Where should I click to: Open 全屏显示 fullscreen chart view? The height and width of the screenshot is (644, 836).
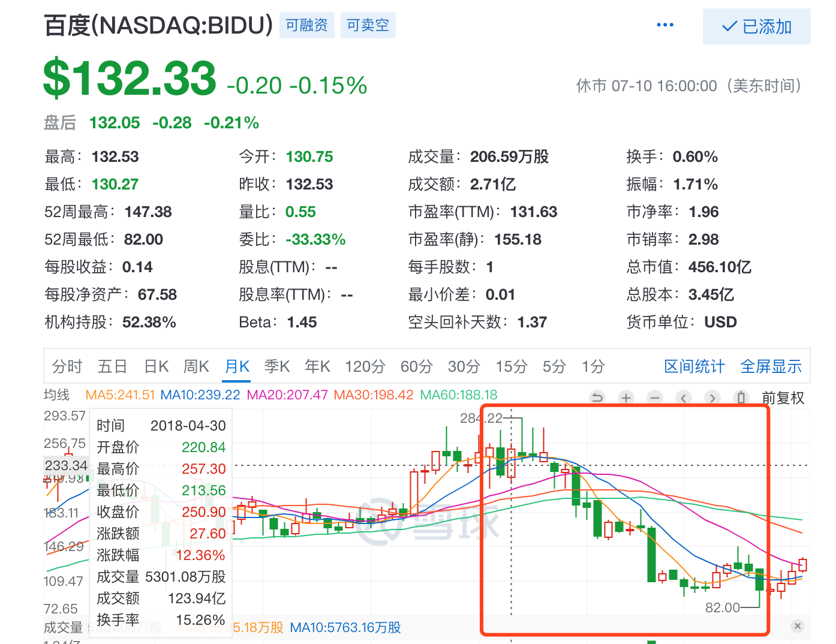click(x=771, y=366)
